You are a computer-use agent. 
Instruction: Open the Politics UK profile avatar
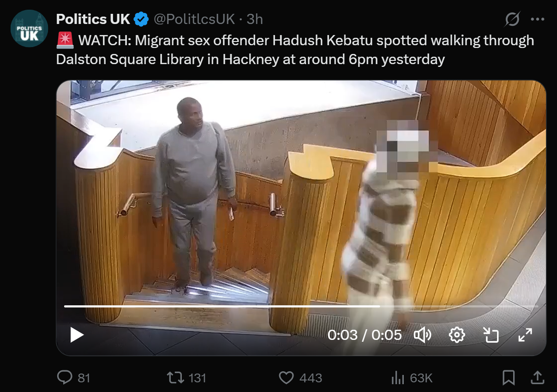(x=30, y=29)
